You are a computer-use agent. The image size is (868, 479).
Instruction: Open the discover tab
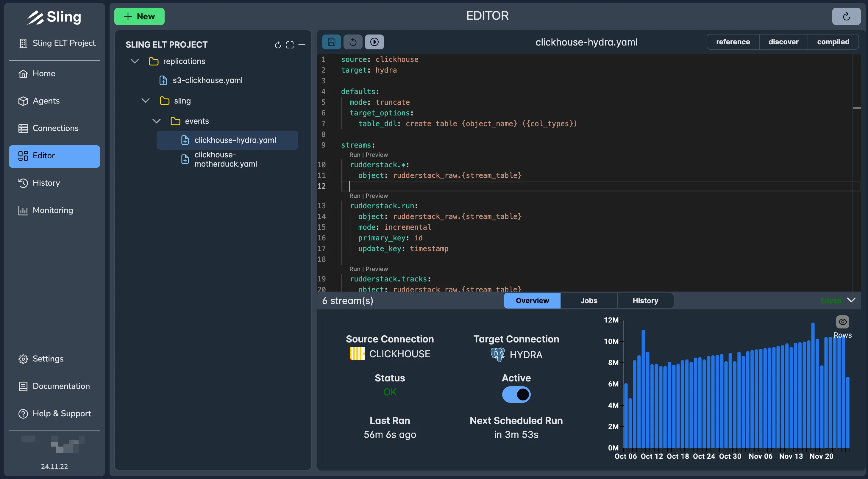[783, 42]
